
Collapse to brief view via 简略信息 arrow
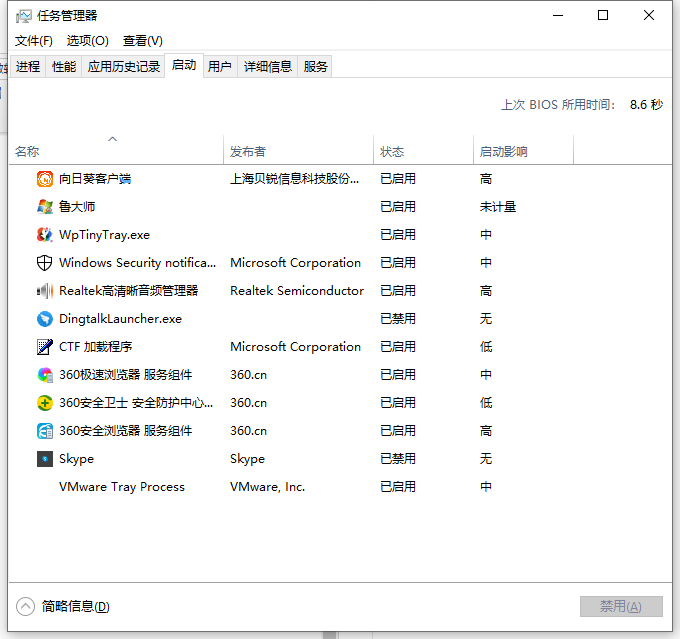coord(26,606)
